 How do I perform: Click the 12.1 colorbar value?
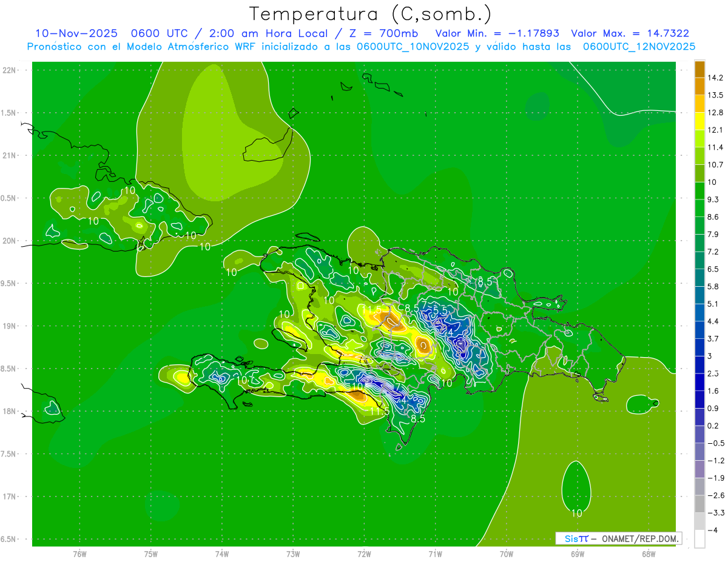(715, 130)
